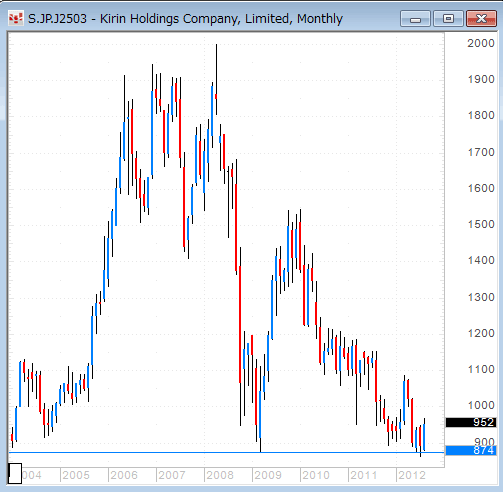This screenshot has width=503, height=492.
Task: Click the 2008 label on time axis
Action: point(220,475)
